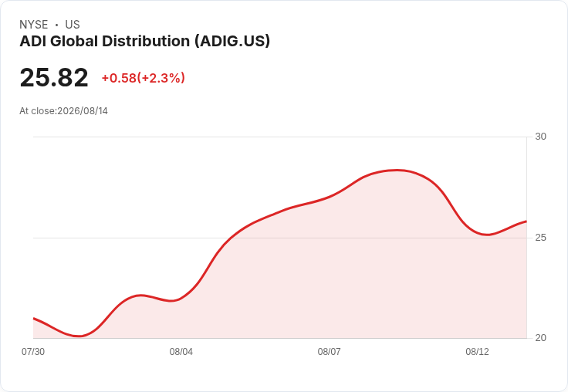The width and height of the screenshot is (568, 392).
Task: Click the NYSE exchange label
Action: (34, 25)
